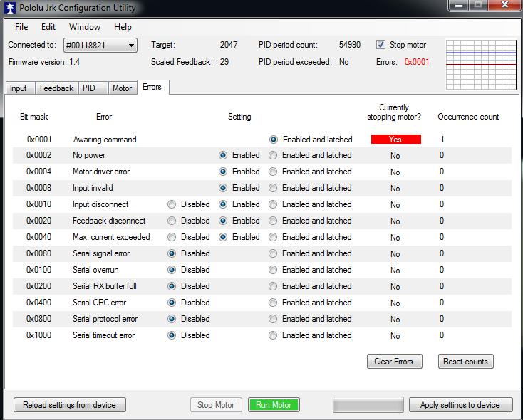The image size is (523, 420).
Task: Switch to the Motor tab
Action: (x=122, y=88)
